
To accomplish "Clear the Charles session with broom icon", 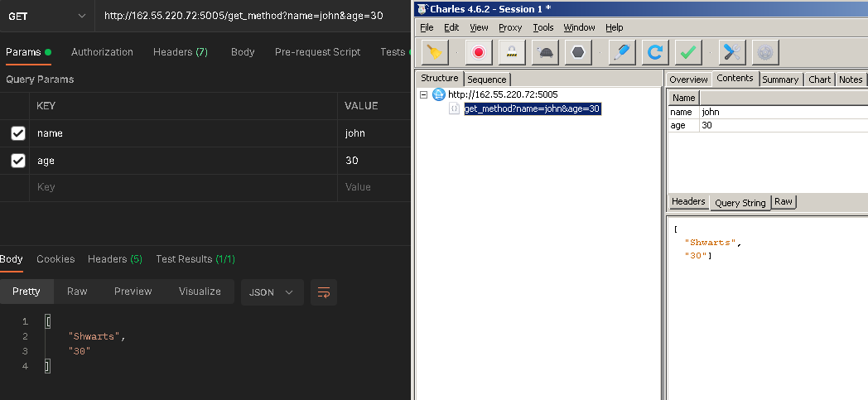I will tap(435, 52).
